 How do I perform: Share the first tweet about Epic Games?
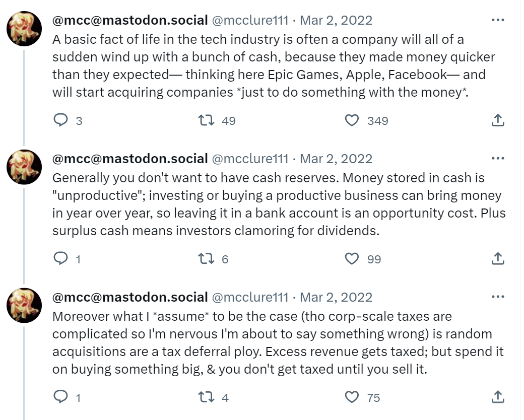498,120
